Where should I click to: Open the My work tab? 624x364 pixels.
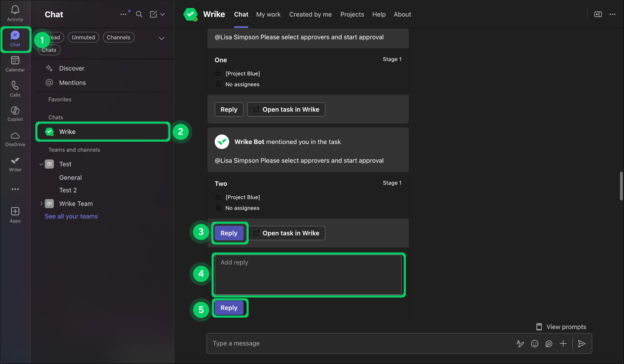point(268,14)
